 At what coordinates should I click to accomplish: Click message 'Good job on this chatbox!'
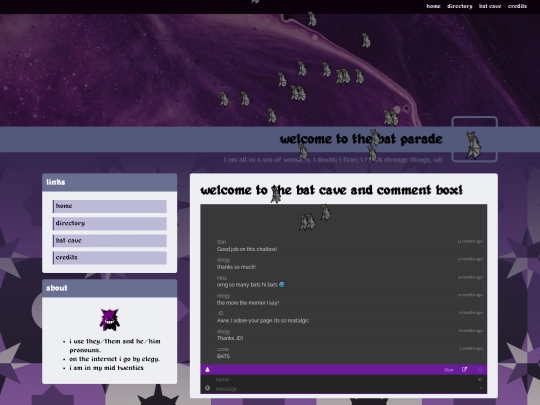point(247,249)
